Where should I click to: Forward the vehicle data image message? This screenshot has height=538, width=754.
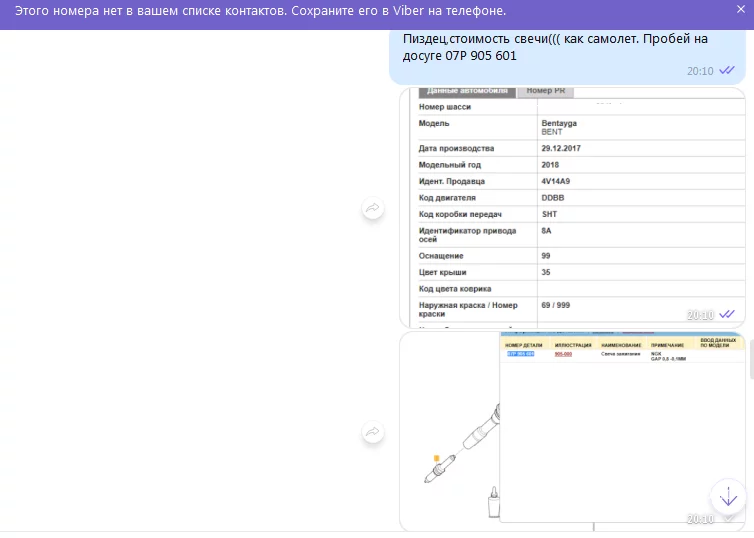point(373,208)
